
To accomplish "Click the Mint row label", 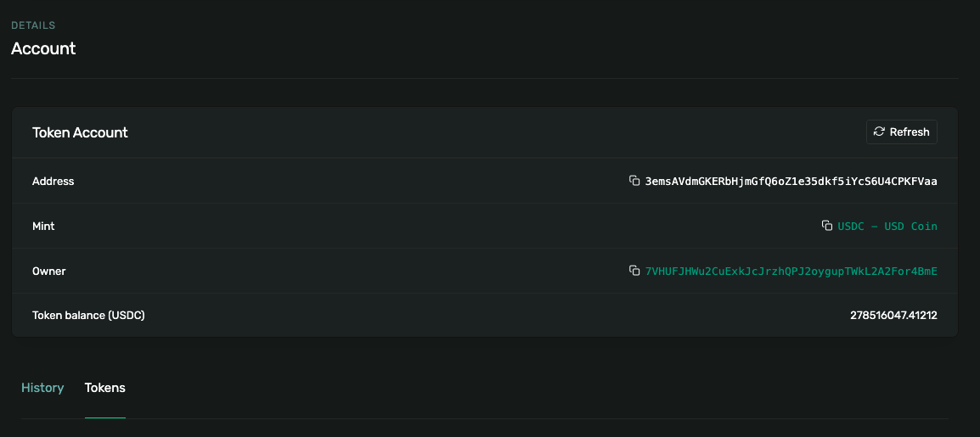I will [43, 226].
